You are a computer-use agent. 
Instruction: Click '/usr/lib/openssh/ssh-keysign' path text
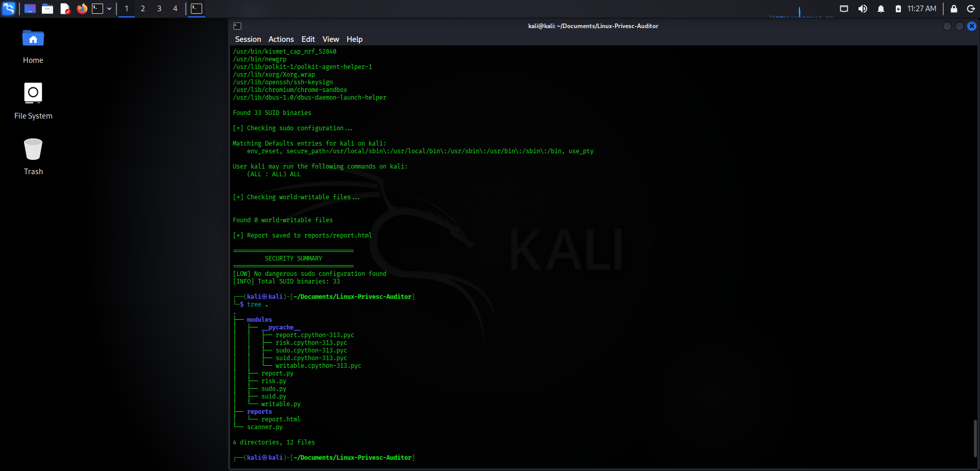(x=283, y=82)
